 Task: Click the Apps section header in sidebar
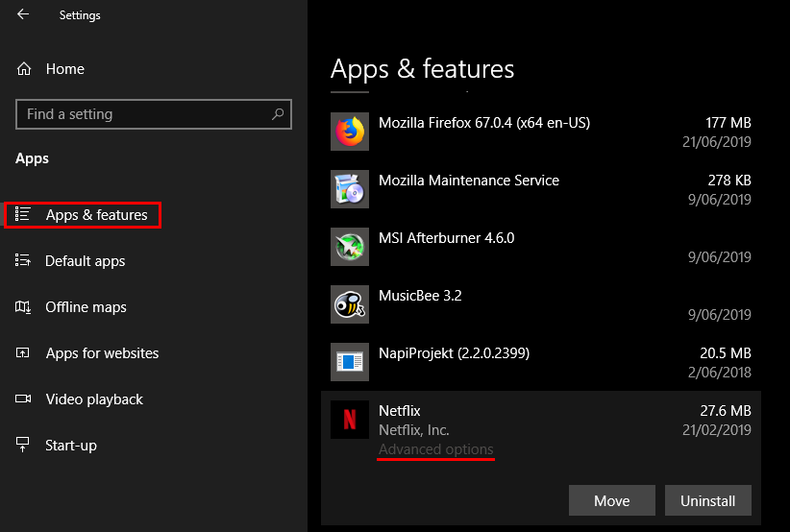coord(32,158)
